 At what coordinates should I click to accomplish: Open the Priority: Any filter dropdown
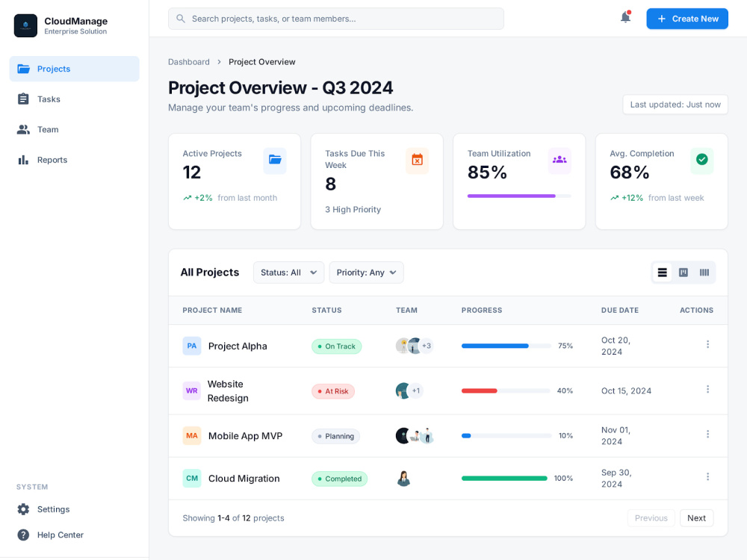point(366,273)
